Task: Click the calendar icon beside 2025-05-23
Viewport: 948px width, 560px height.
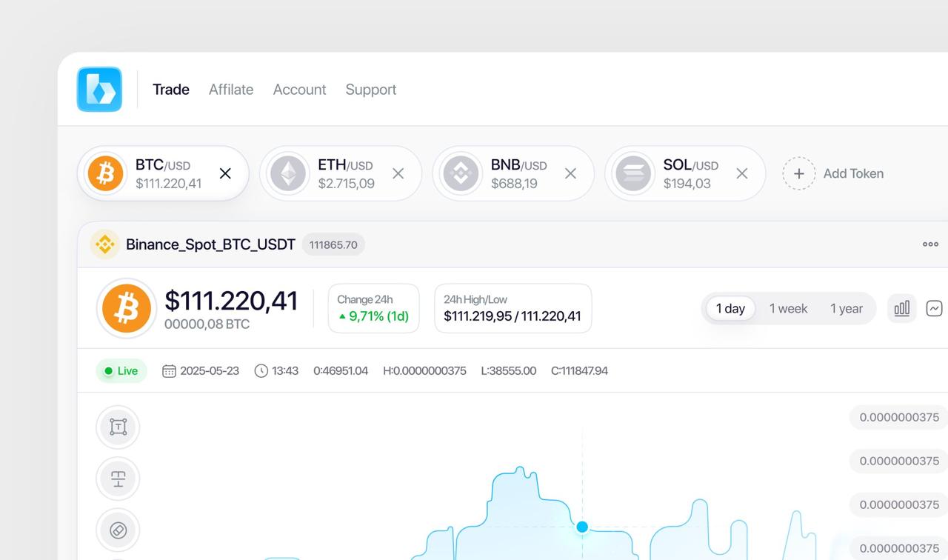Action: (x=169, y=371)
